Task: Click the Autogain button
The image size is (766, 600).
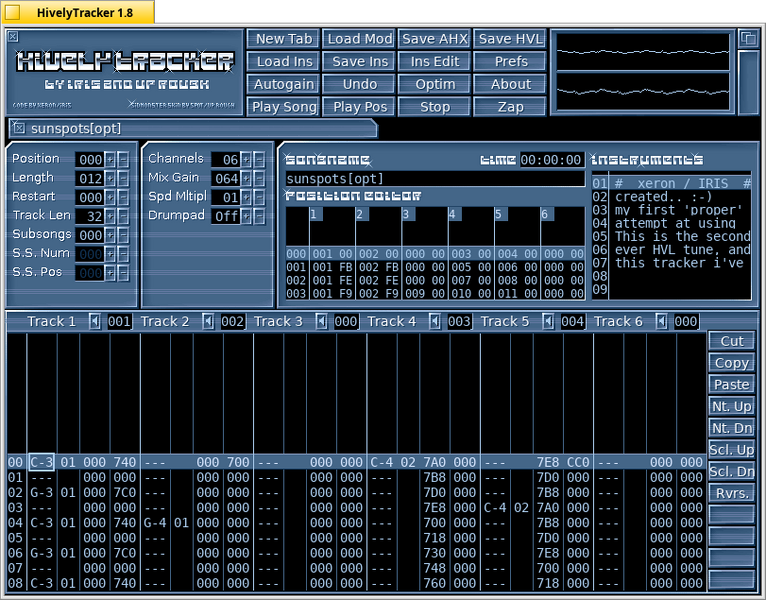Action: [x=283, y=84]
